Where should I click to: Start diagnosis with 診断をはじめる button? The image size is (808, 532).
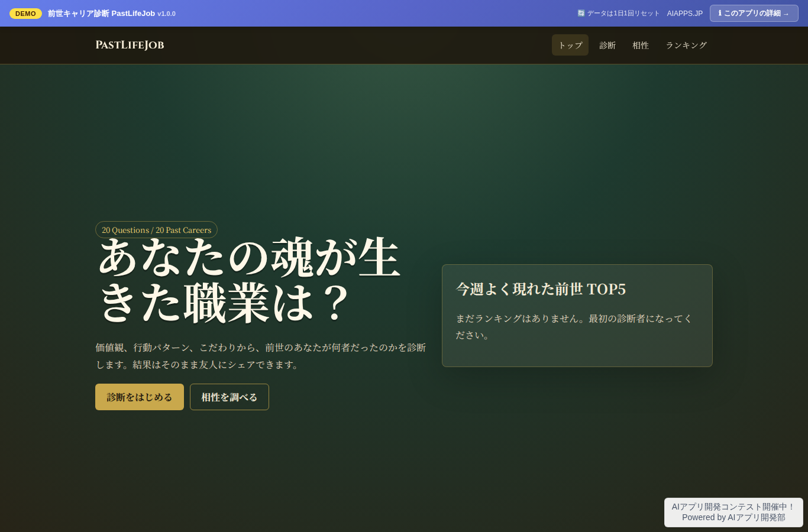click(140, 397)
